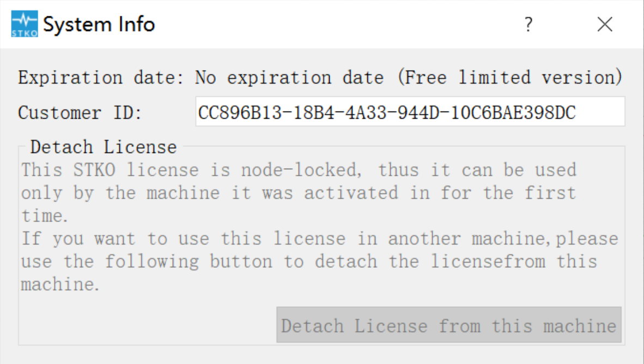644x364 pixels.
Task: Click the System Info window title text
Action: (99, 24)
